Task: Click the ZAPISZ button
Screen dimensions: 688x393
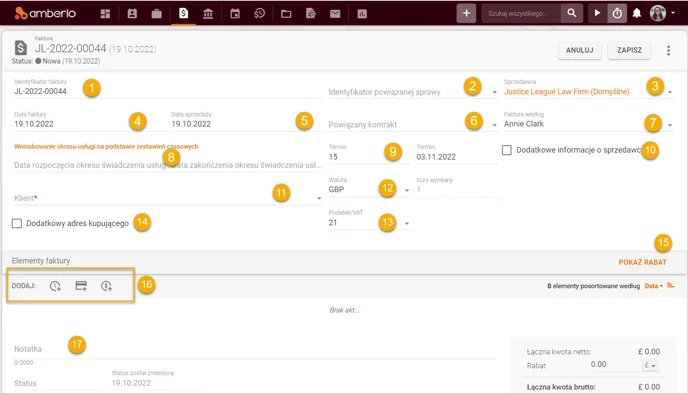Action: [629, 50]
